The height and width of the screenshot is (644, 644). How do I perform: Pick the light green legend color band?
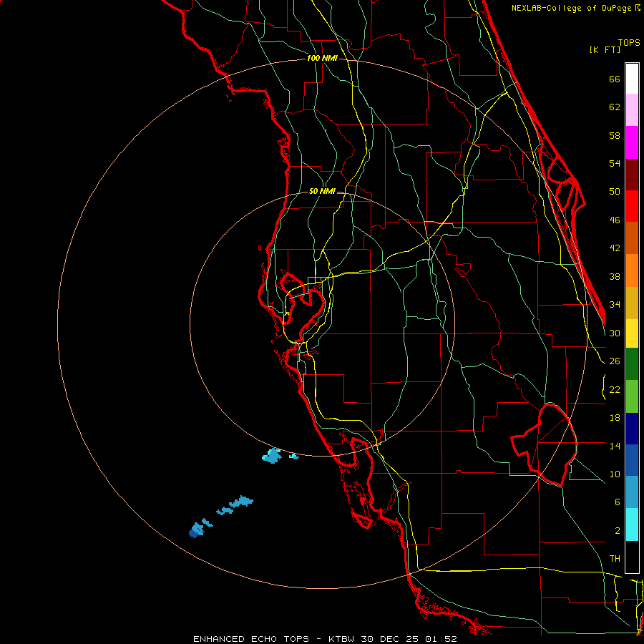632,396
